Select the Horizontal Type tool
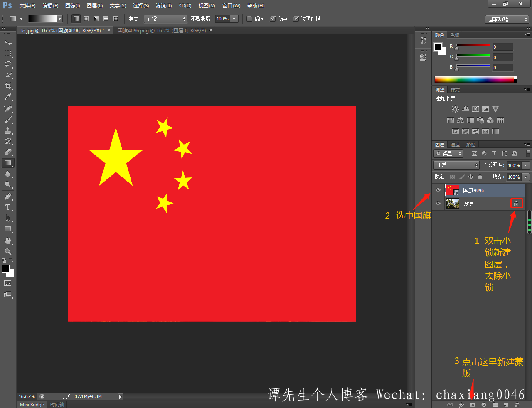This screenshot has height=408, width=532. (x=8, y=207)
